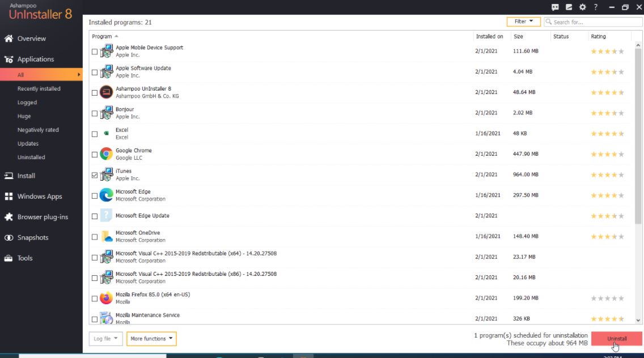This screenshot has height=358, width=644.
Task: Set Google Chrome rating to five stars
Action: point(621,155)
